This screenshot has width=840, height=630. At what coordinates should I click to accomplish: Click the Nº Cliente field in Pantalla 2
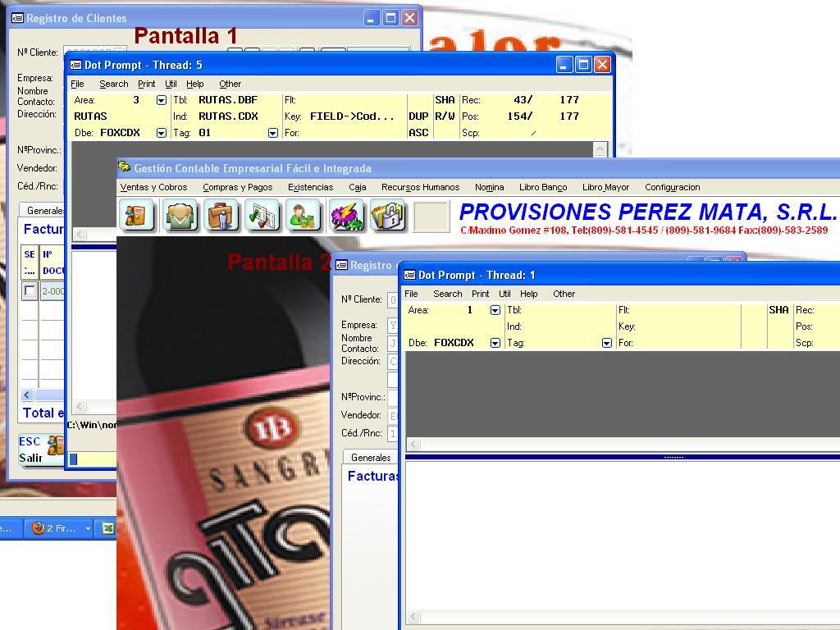tap(392, 300)
